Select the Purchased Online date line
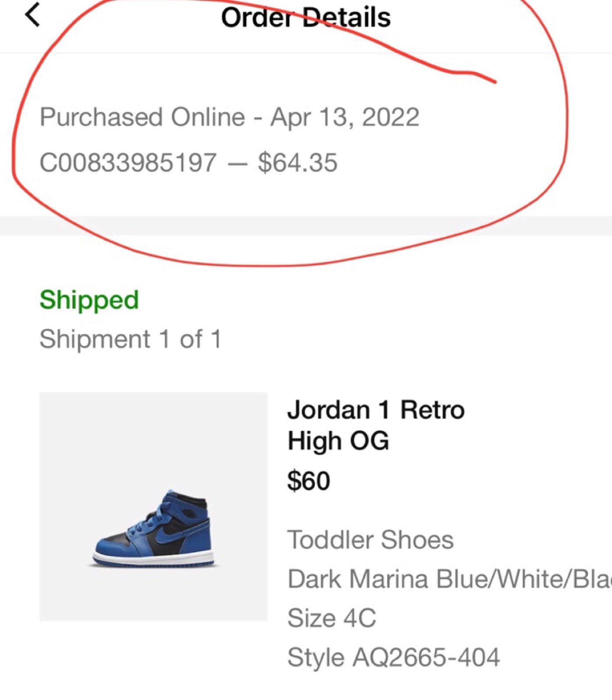 click(x=229, y=117)
